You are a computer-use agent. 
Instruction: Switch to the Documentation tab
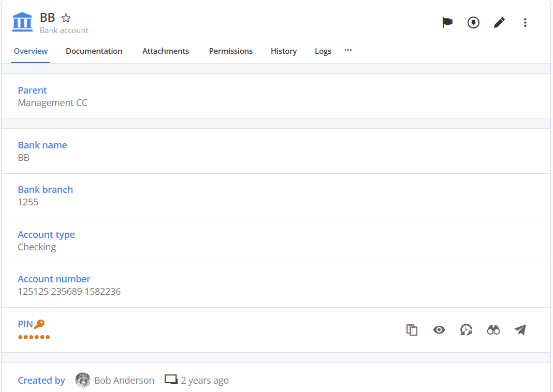94,51
